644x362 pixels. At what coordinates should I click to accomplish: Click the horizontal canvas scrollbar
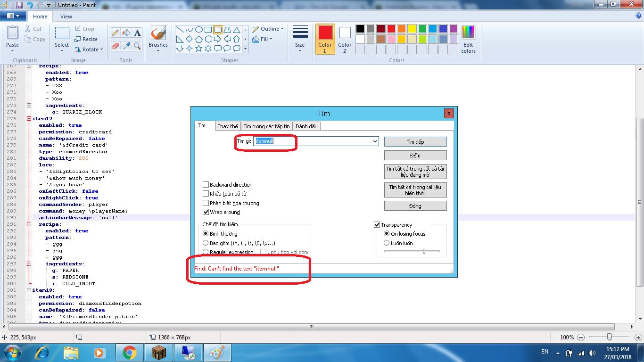tap(311, 327)
